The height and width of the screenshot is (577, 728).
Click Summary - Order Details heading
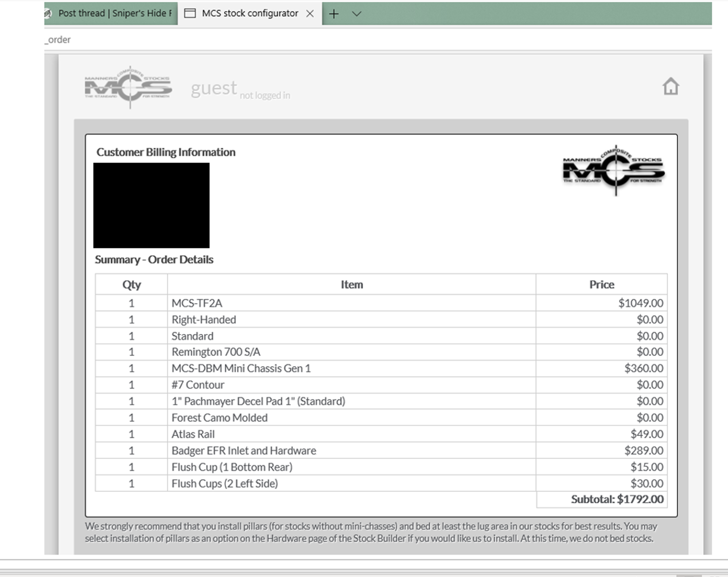coord(154,259)
